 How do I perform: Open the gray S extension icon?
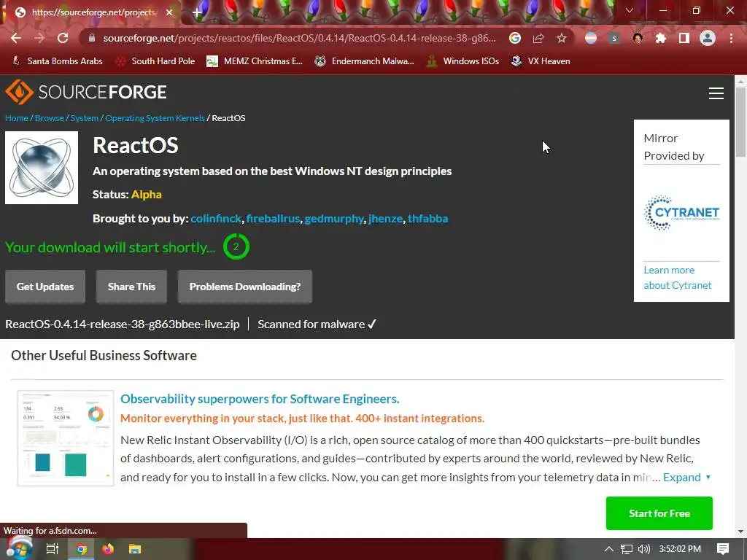(x=614, y=38)
